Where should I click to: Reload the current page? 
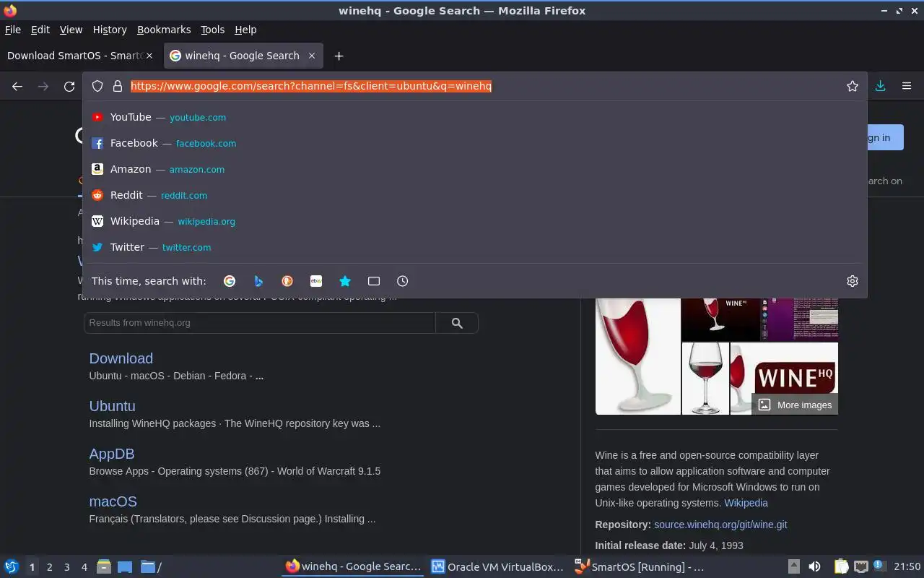pos(69,86)
